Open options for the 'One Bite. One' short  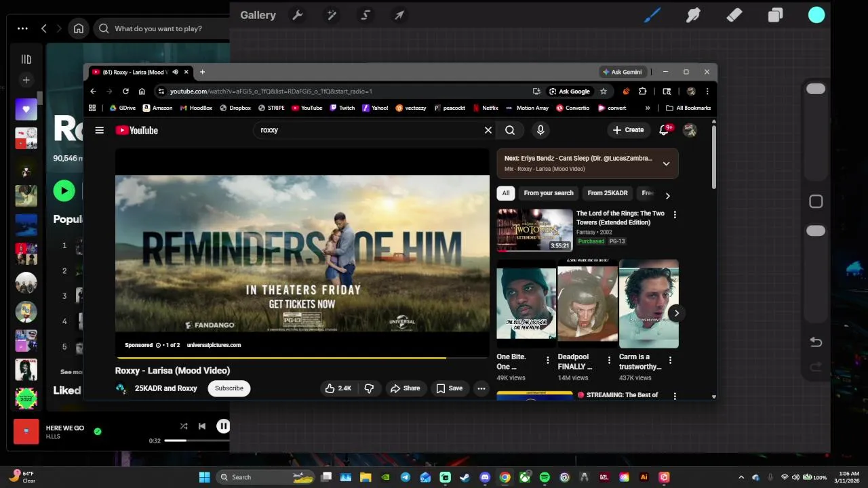tap(548, 361)
